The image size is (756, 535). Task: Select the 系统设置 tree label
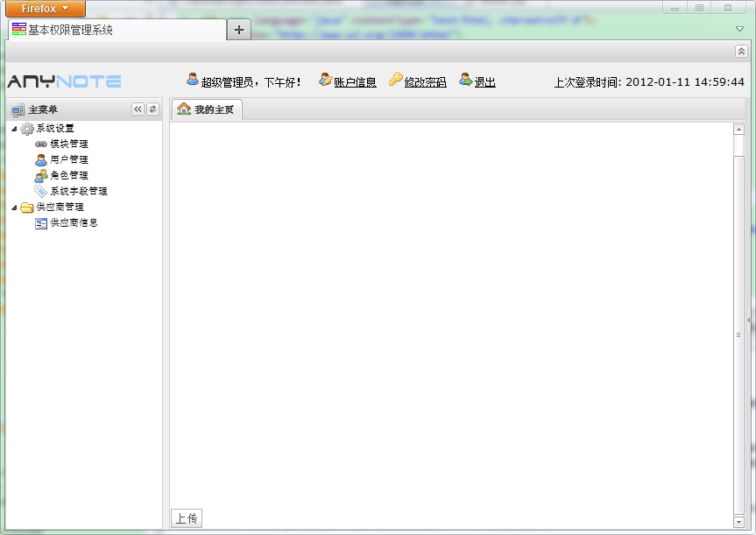click(55, 128)
